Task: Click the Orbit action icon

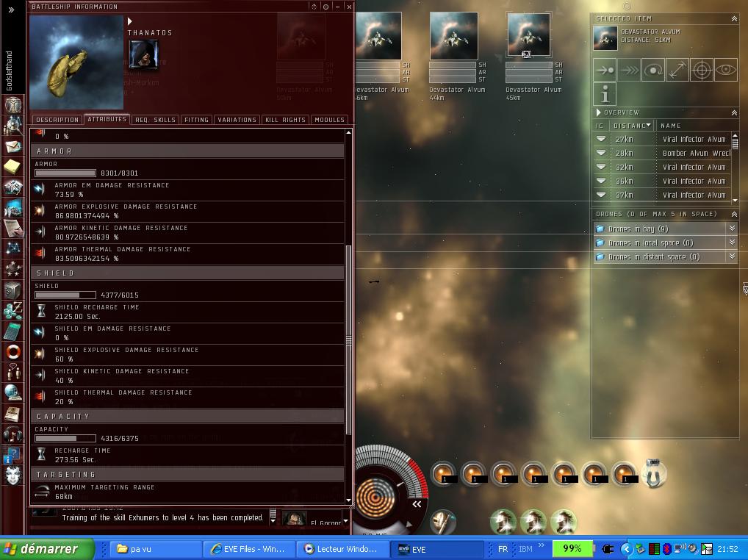Action: point(653,70)
